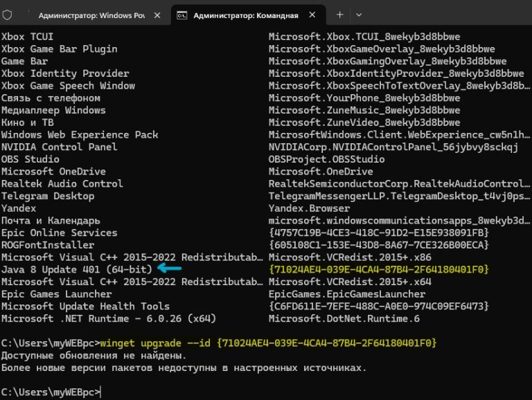This screenshot has width=532, height=400.
Task: Click ID 'Microsoft.YourPhone_8wekyb3d8bbwe'
Action: 364,98
